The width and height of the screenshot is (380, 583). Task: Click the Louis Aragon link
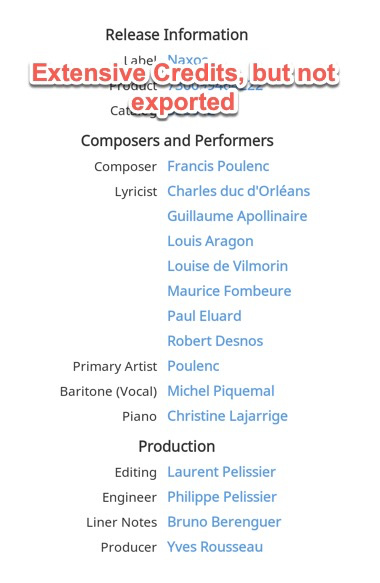click(210, 241)
